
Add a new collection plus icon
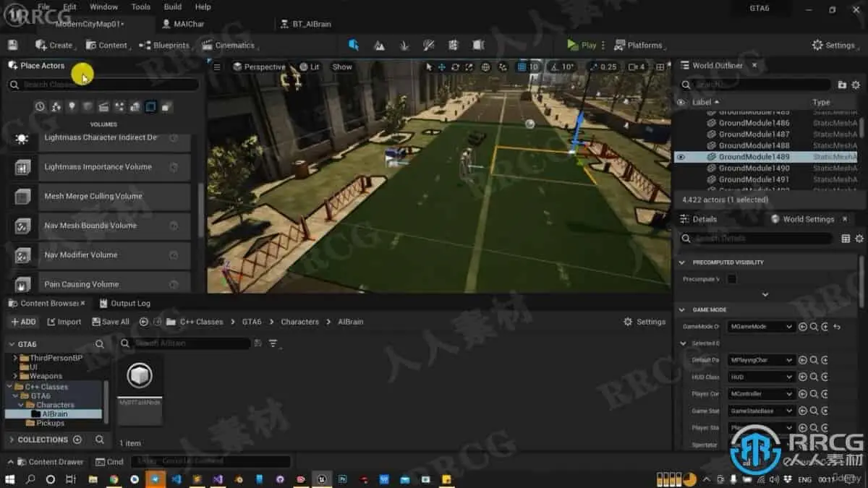click(x=77, y=440)
